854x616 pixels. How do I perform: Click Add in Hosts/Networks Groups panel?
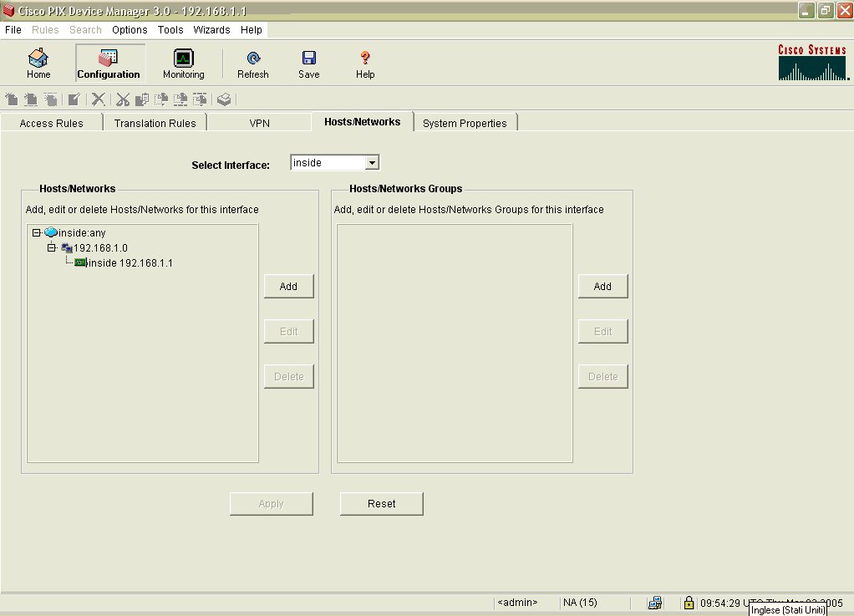603,287
